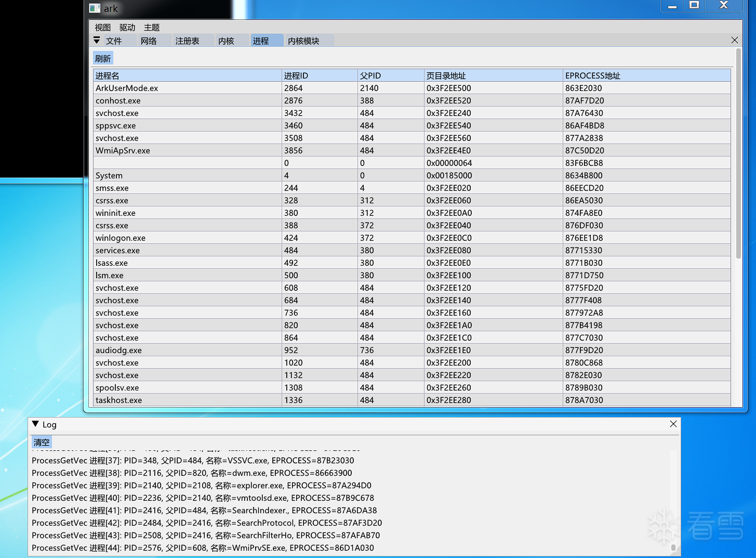Image resolution: width=756 pixels, height=558 pixels.
Task: Click the log line for VSSVC.exe
Action: [193, 460]
